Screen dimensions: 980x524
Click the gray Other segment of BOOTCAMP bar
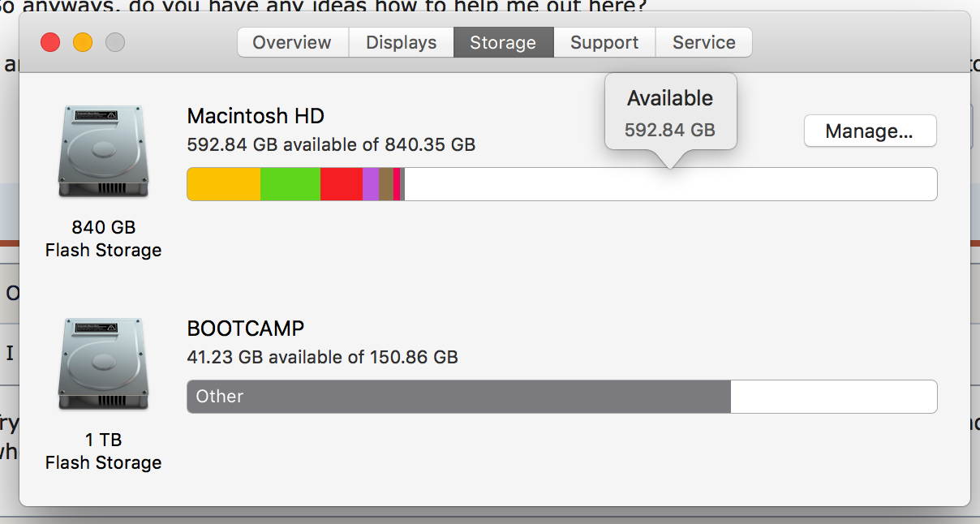tap(459, 397)
